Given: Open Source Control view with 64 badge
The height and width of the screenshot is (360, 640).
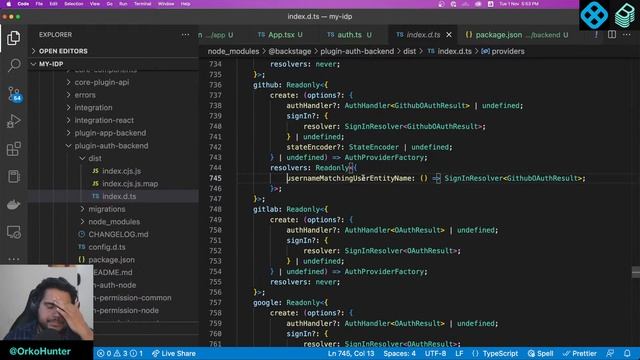Looking at the screenshot, I should [x=14, y=94].
